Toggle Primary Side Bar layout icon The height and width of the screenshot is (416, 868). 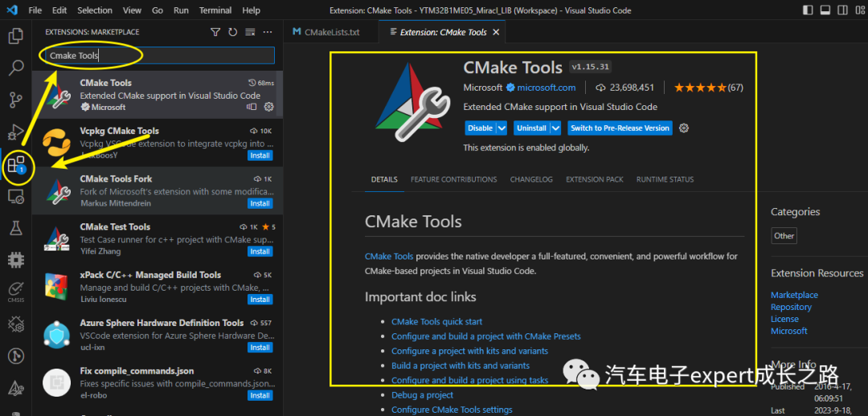pos(808,10)
